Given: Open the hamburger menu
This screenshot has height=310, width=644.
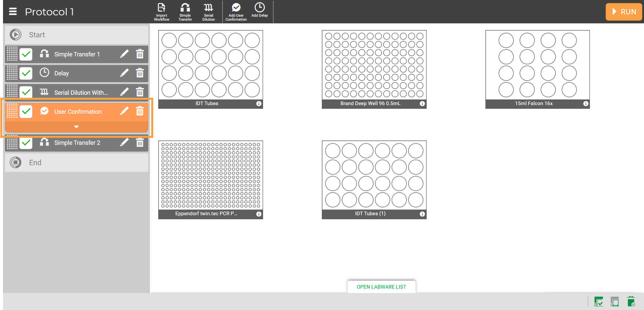Looking at the screenshot, I should click(x=13, y=12).
